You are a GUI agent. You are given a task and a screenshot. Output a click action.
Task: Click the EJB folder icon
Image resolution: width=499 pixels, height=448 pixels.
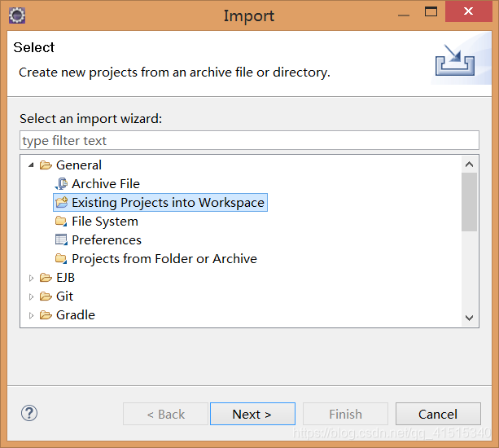tap(46, 278)
